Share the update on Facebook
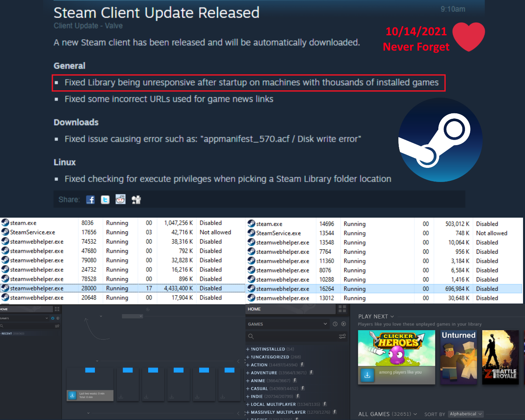The width and height of the screenshot is (525, 420). [x=91, y=200]
